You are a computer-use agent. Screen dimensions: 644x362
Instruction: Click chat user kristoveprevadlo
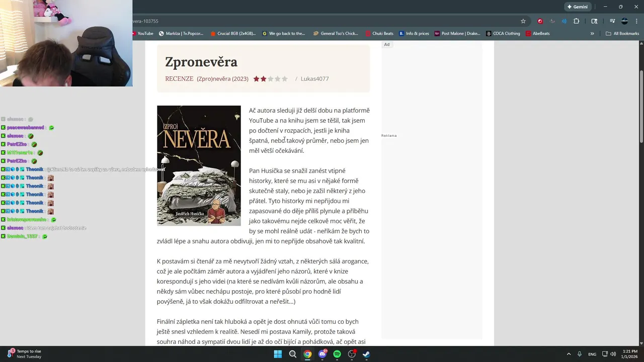click(x=27, y=220)
